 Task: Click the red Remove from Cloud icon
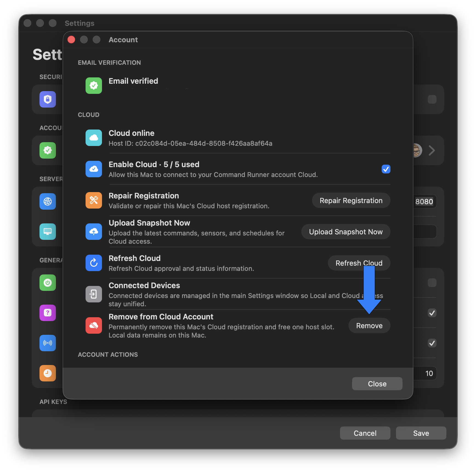pos(94,325)
